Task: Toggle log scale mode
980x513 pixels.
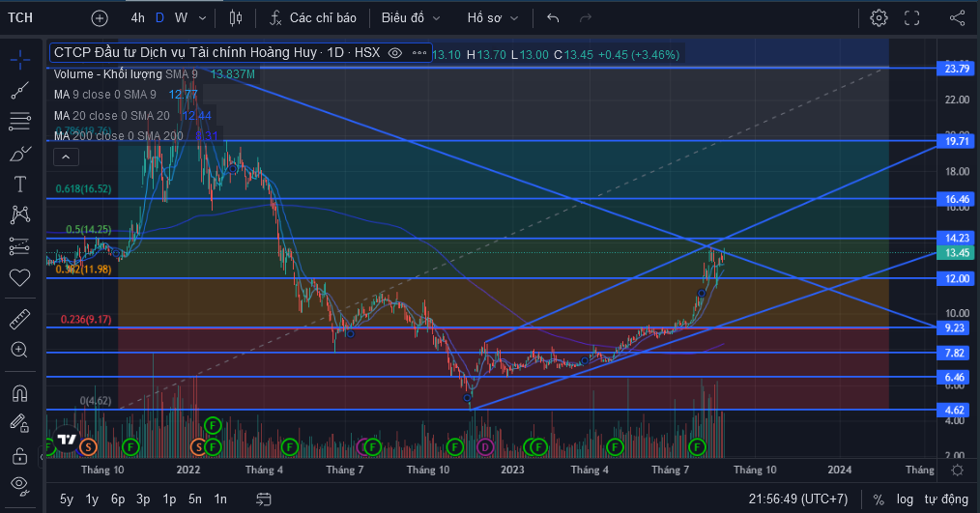Action: point(905,499)
